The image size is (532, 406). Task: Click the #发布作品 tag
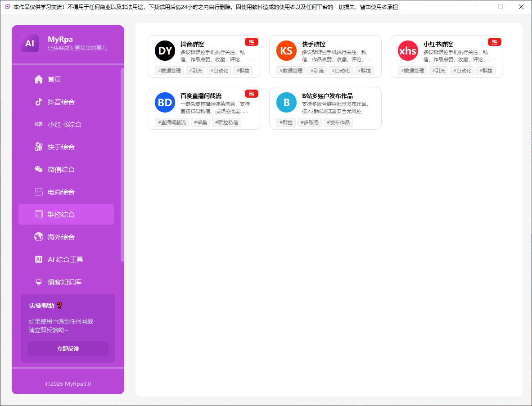pos(338,122)
